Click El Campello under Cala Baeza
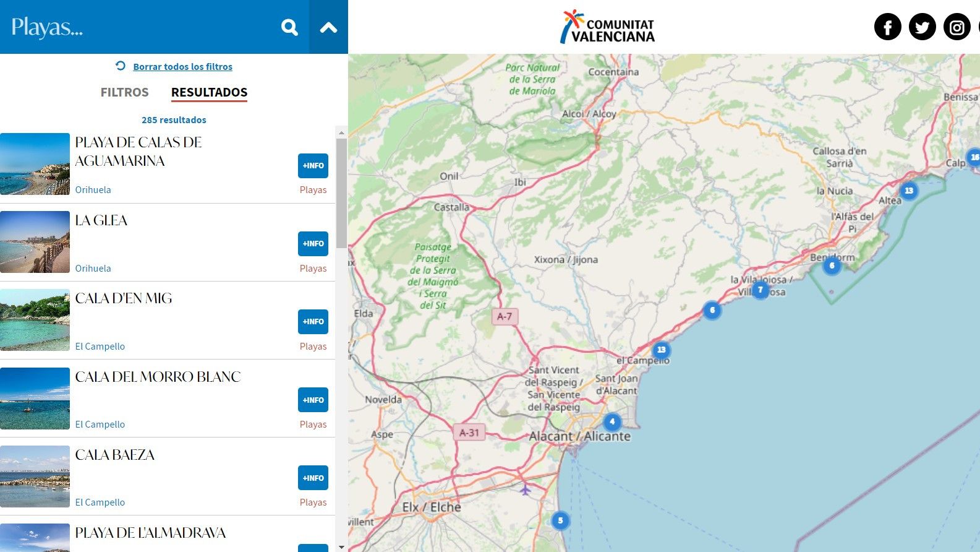Screen dimensions: 980x552 (100, 502)
